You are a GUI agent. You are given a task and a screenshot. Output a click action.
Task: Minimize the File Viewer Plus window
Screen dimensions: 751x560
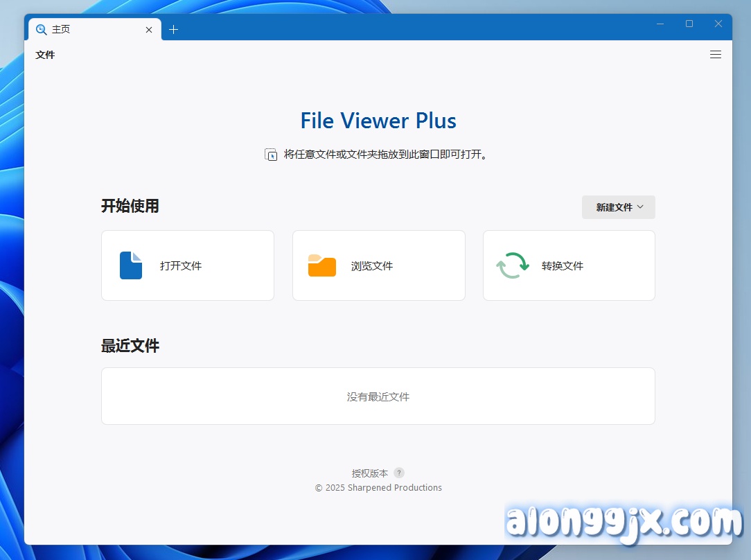click(x=660, y=24)
